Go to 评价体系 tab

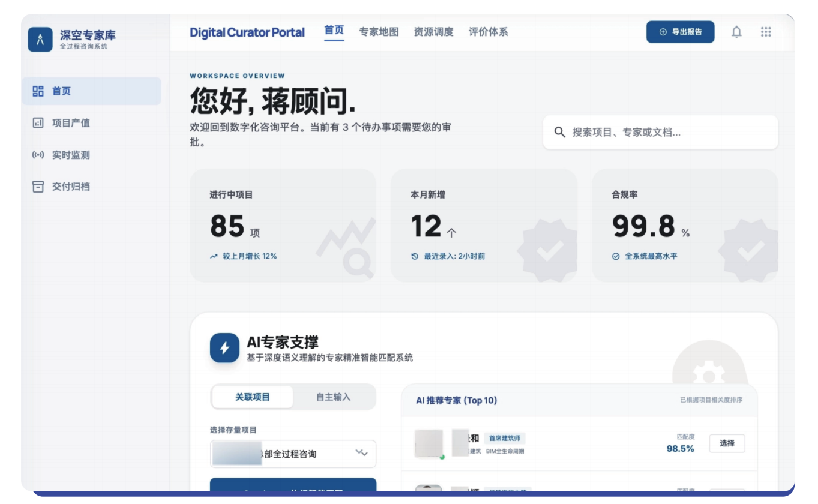[488, 32]
